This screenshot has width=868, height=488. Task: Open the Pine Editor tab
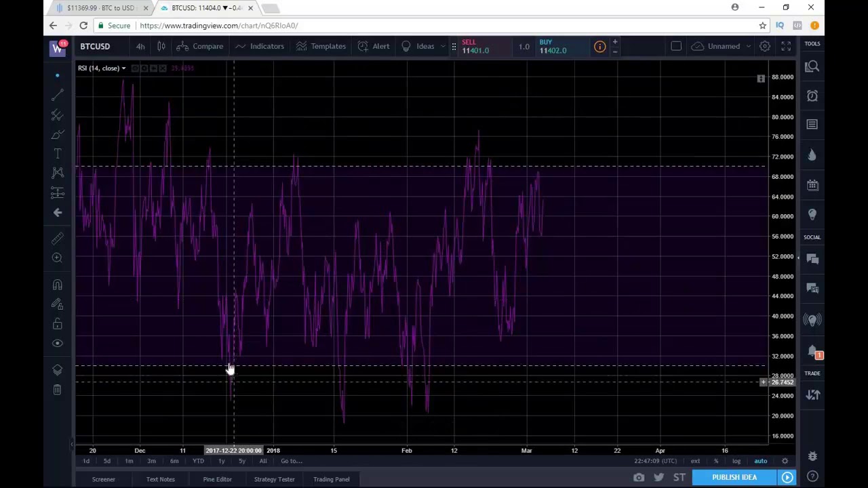pyautogui.click(x=217, y=479)
